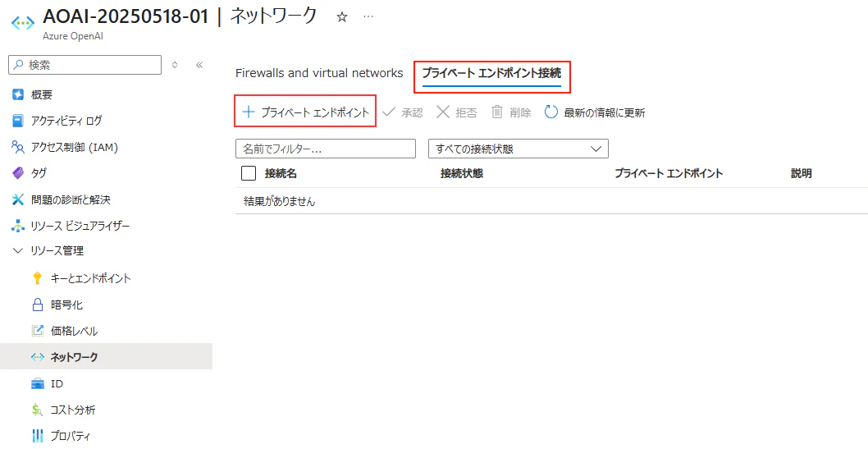This screenshot has width=868, height=449.
Task: Click the expand/collapse arrows next to search
Action: point(175,65)
